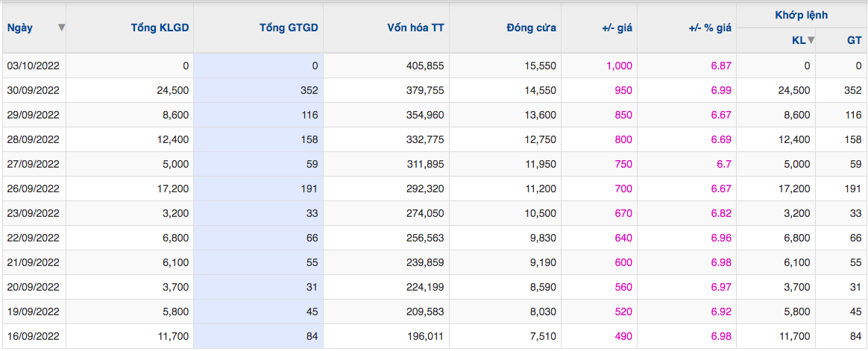This screenshot has width=868, height=351.
Task: Select the 30/09/2022 date cell
Action: pos(34,90)
